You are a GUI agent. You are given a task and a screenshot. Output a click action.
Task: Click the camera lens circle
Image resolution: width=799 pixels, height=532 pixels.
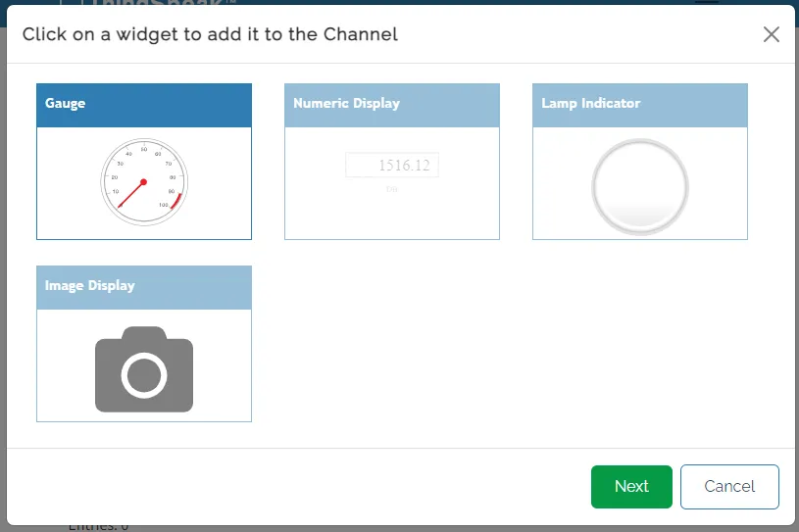tap(144, 376)
